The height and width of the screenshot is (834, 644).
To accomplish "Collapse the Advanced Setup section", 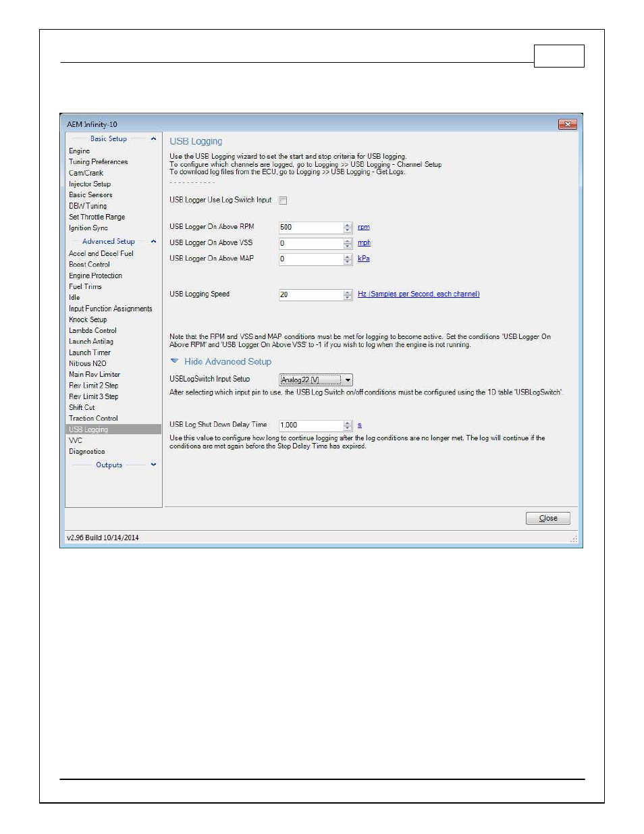I will pos(153,242).
